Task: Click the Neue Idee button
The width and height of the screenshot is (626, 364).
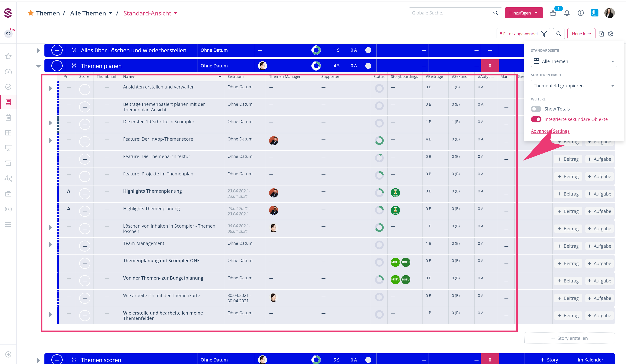Action: 581,34
